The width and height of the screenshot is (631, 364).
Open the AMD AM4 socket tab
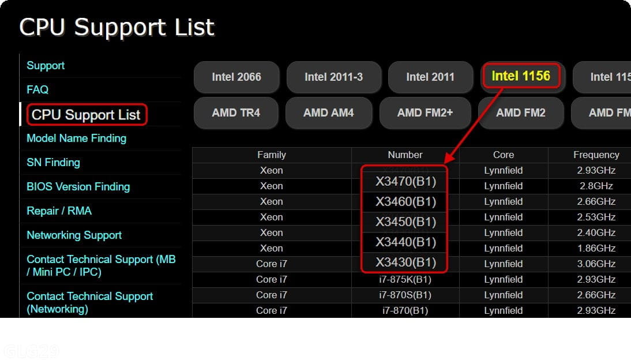(x=328, y=112)
